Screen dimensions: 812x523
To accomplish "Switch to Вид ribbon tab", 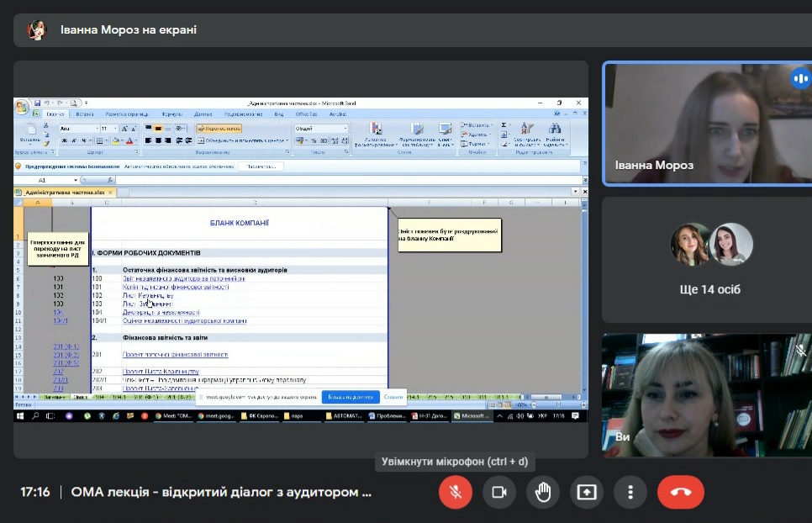I will pos(279,114).
